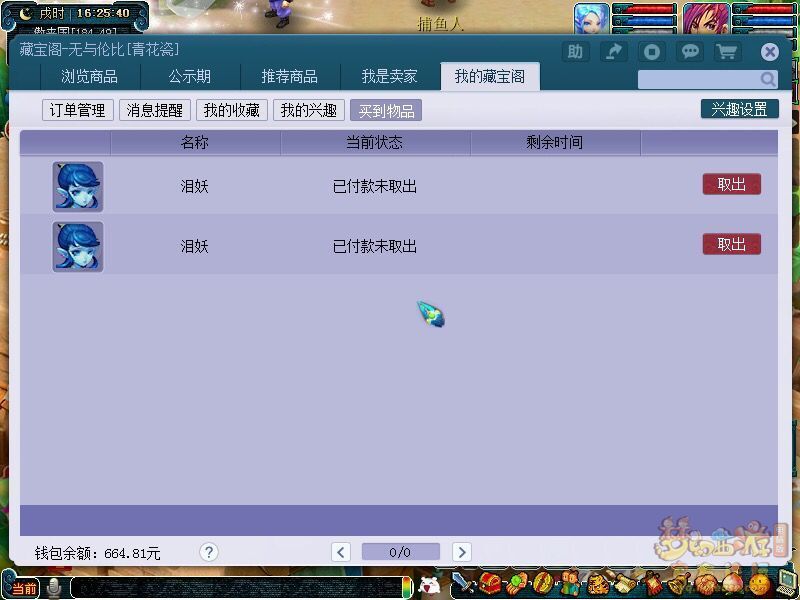
Task: Switch to 浏览商品 tab
Action: [x=90, y=77]
